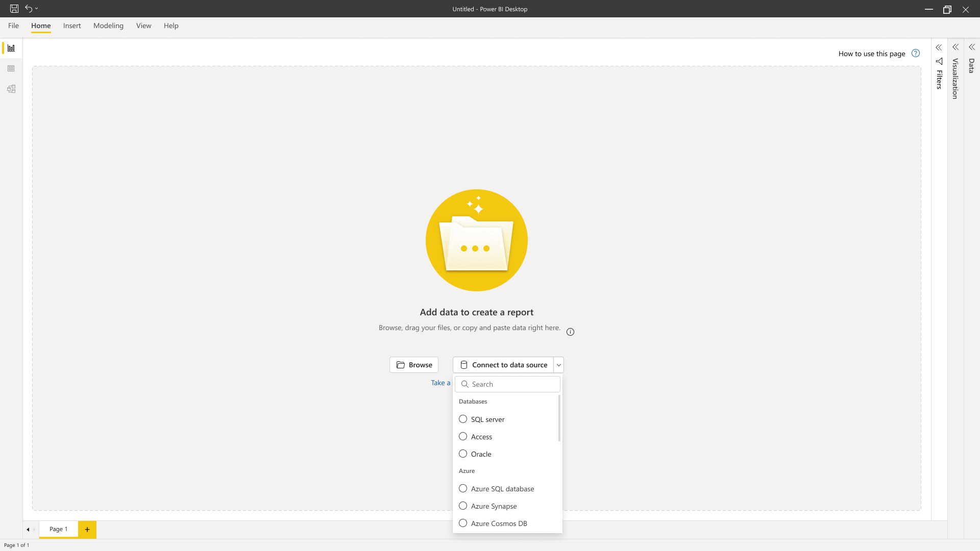This screenshot has width=980, height=551.
Task: Click the Undo arrow icon
Action: (29, 9)
